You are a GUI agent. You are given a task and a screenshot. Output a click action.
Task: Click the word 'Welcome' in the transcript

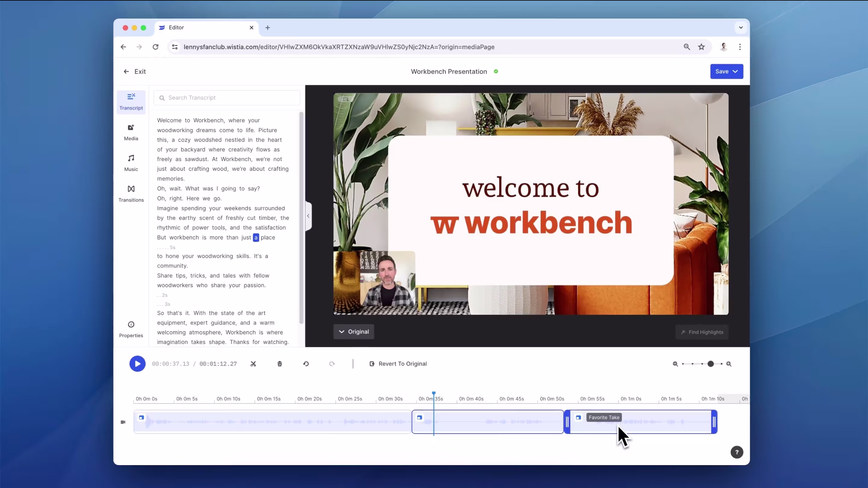pyautogui.click(x=169, y=120)
